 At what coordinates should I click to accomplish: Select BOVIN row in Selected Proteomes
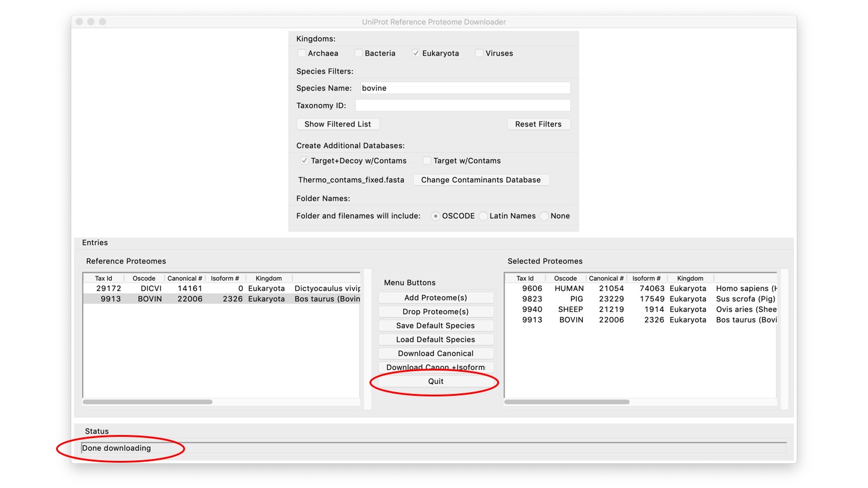640,320
